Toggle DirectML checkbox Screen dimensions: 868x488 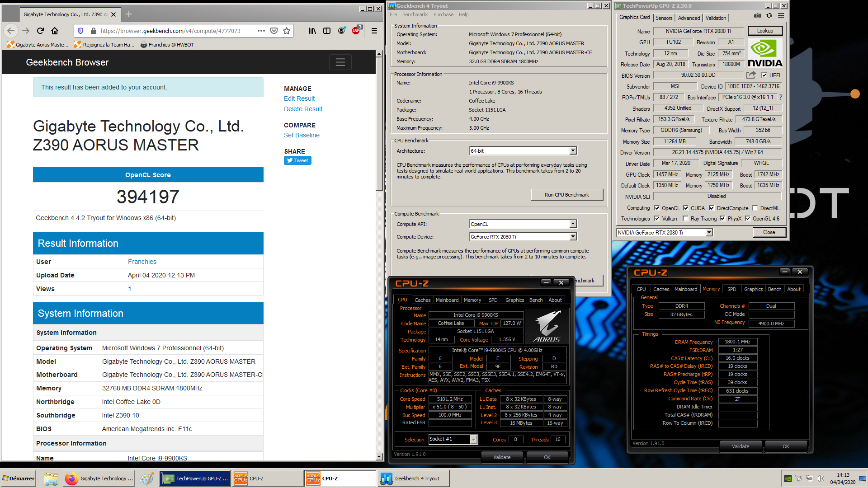point(755,208)
